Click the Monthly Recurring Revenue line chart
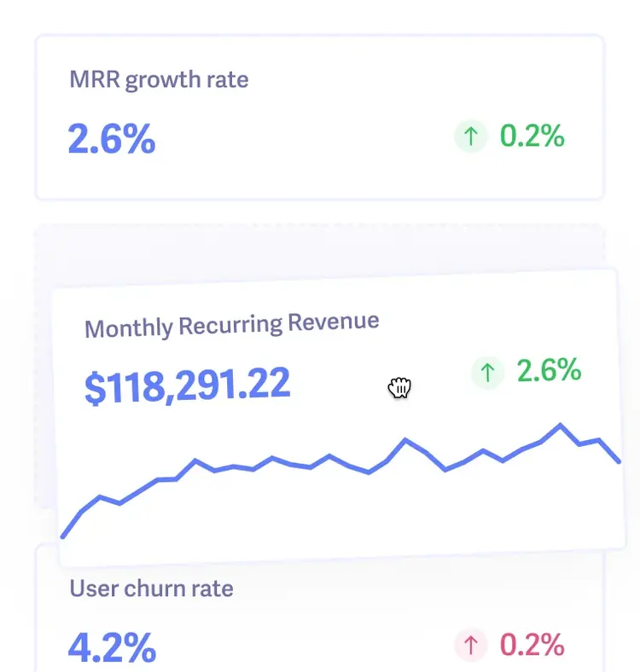 (x=341, y=480)
